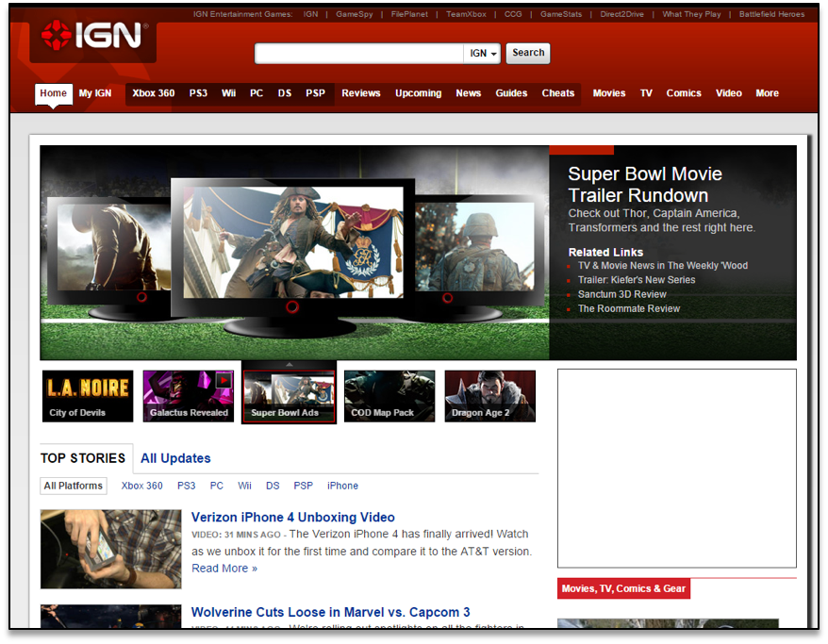Open Trailer: Kiefer's New Series link
Image resolution: width=828 pixels, height=644 pixels.
[x=637, y=280]
